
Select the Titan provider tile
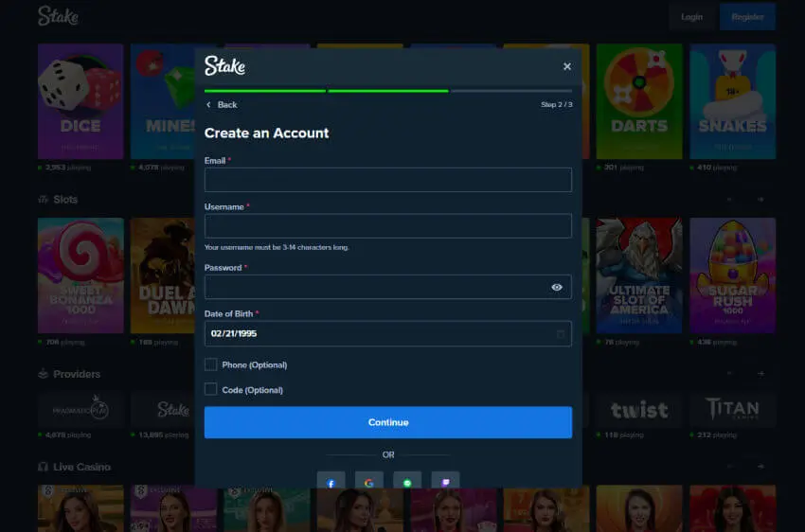[x=733, y=410]
